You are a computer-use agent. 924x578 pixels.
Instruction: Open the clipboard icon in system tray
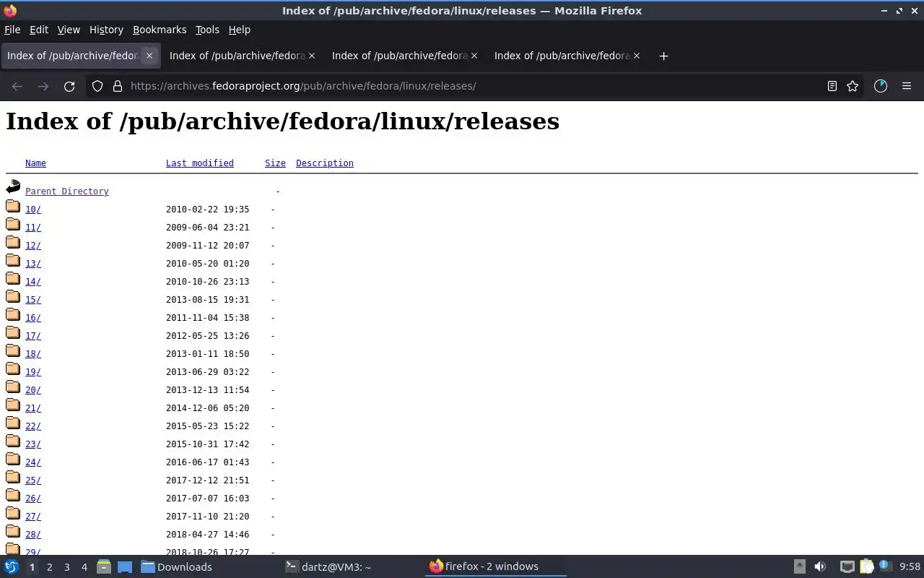(x=866, y=566)
